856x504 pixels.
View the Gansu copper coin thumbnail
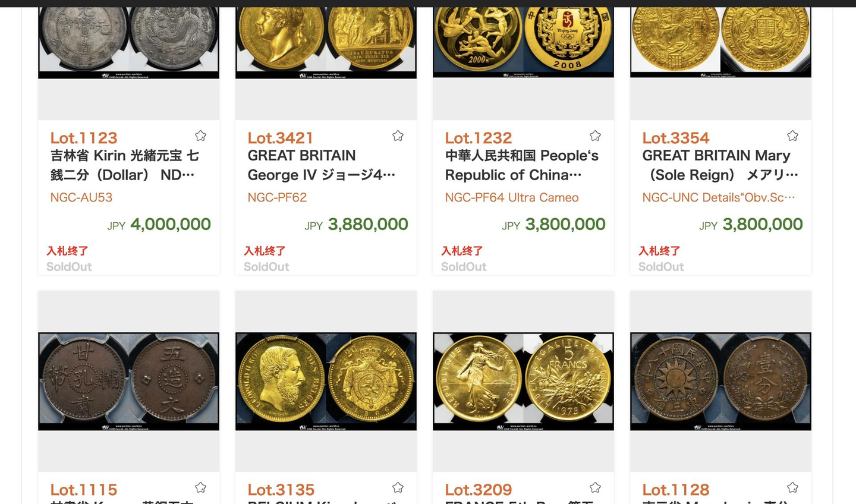pos(128,381)
